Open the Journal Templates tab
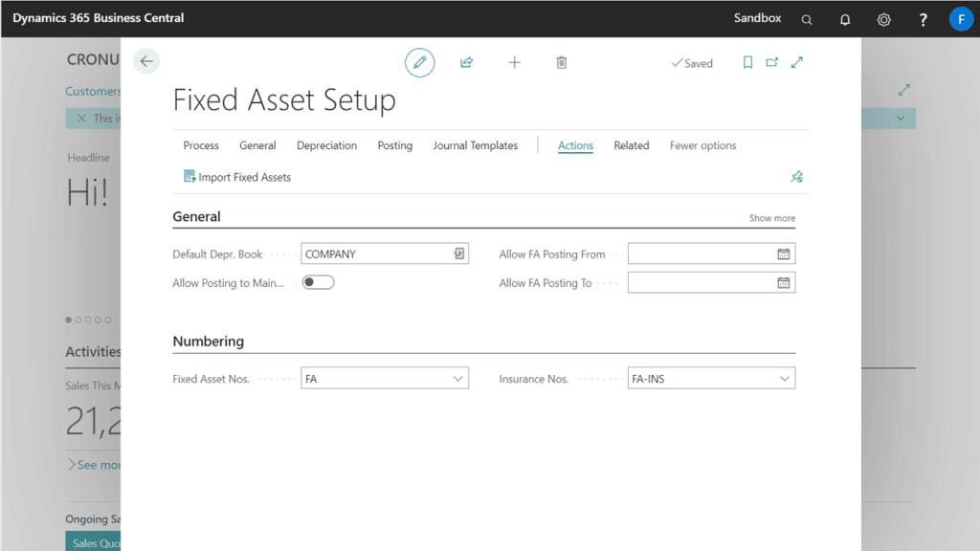The height and width of the screenshot is (551, 980). tap(475, 145)
